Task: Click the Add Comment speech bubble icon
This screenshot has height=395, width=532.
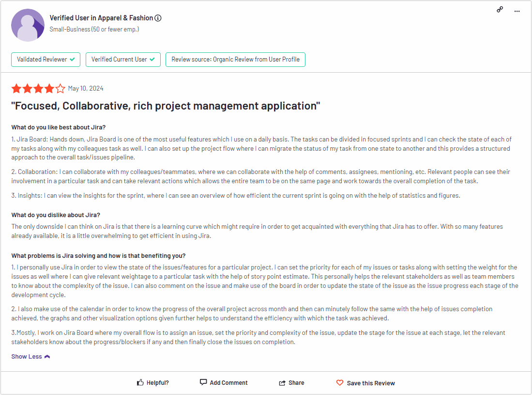Action: click(x=203, y=382)
